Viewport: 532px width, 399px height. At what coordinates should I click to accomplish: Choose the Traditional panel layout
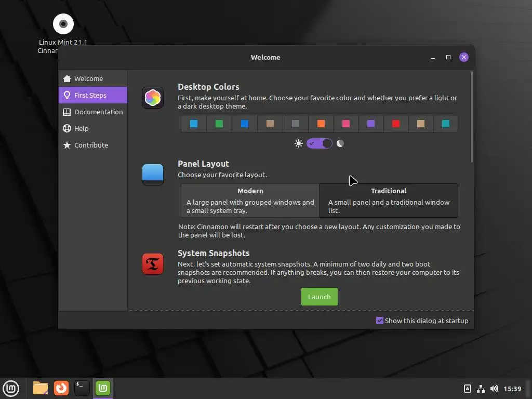(389, 201)
